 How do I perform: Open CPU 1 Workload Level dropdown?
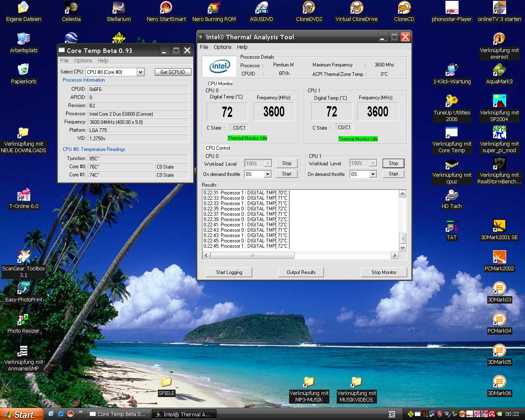[x=373, y=163]
